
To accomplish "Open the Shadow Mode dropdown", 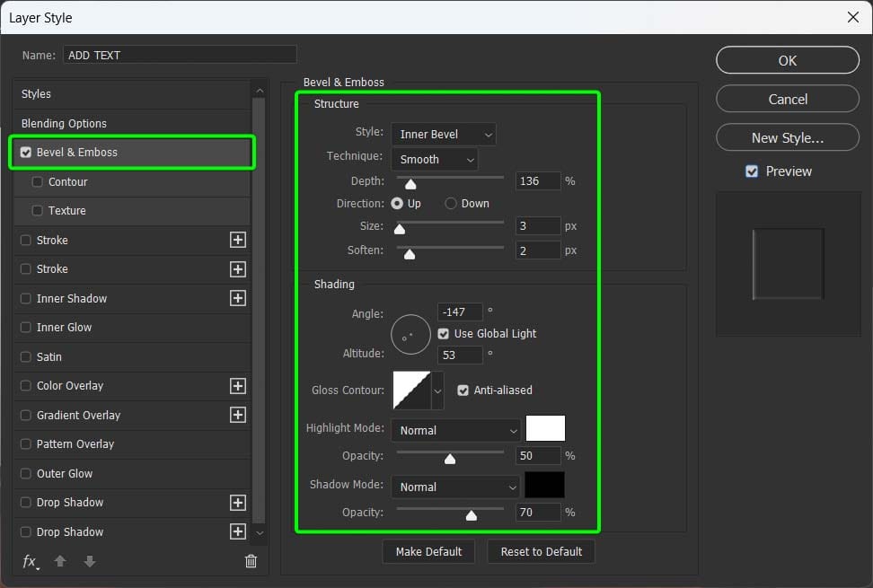I will [x=455, y=487].
